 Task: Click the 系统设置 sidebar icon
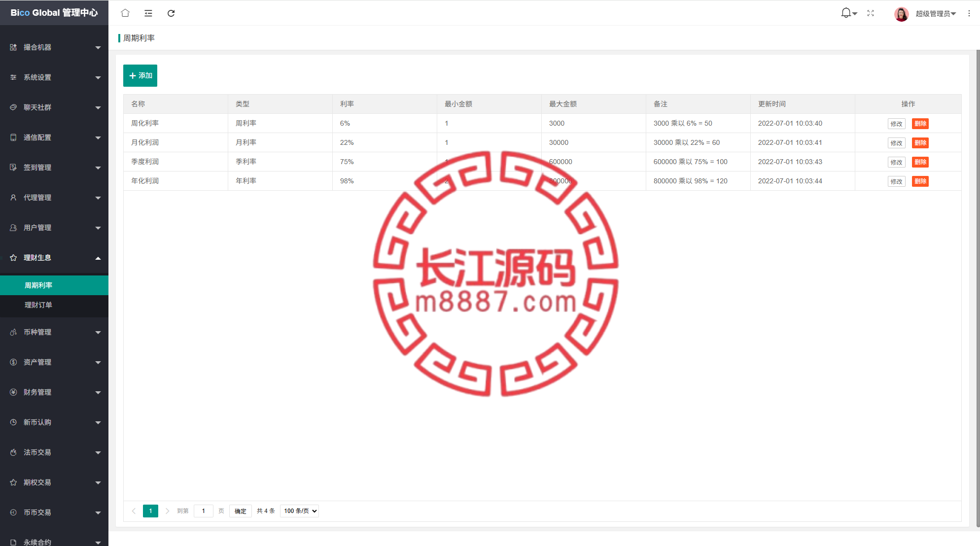click(x=13, y=77)
